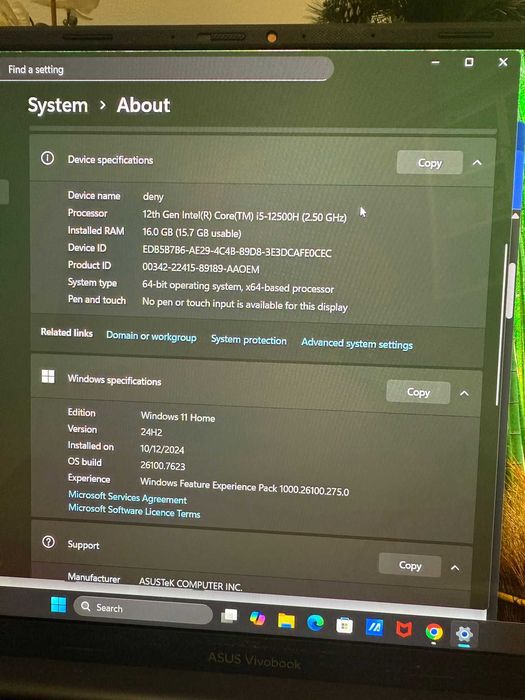
Task: Select the manufacturer ASUSTeK COMPUTER INC.
Action: (190, 584)
